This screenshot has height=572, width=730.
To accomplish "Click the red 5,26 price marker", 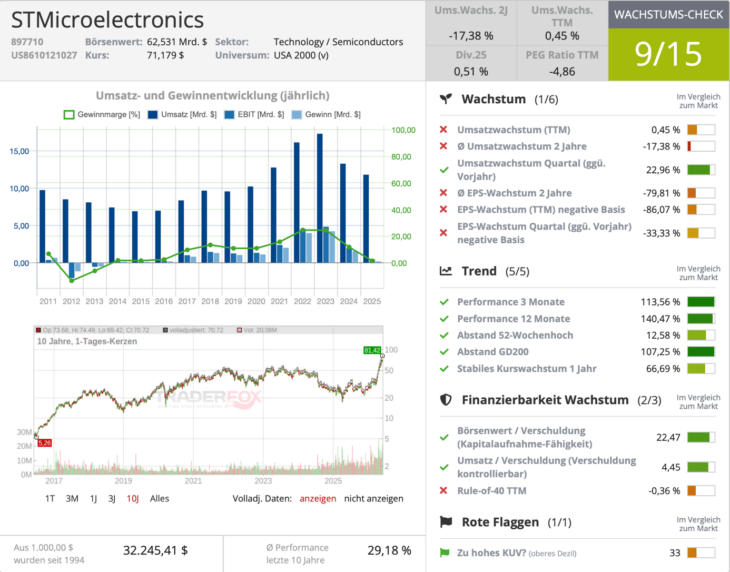I will 44,443.
